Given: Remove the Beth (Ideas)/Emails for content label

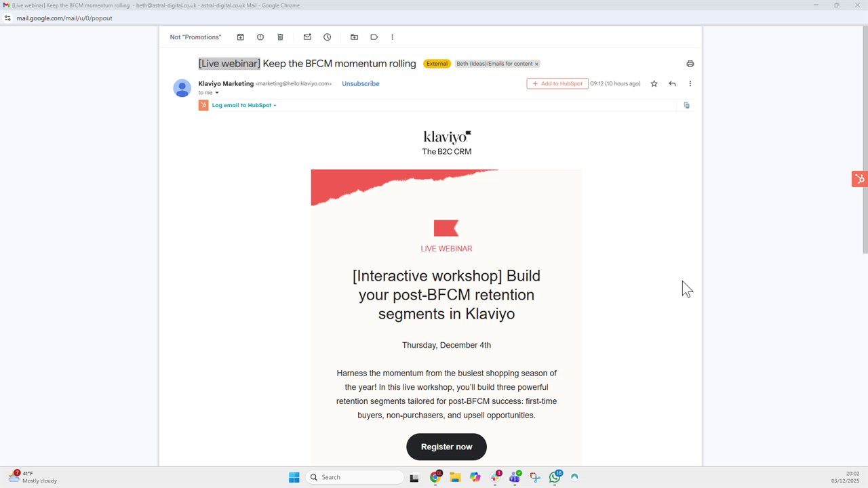Looking at the screenshot, I should click(x=536, y=64).
